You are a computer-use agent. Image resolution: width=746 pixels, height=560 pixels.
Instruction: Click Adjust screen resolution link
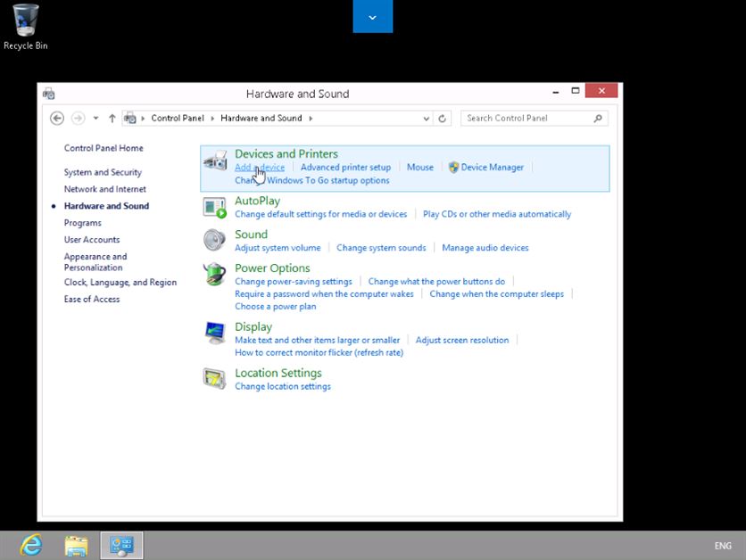click(461, 340)
